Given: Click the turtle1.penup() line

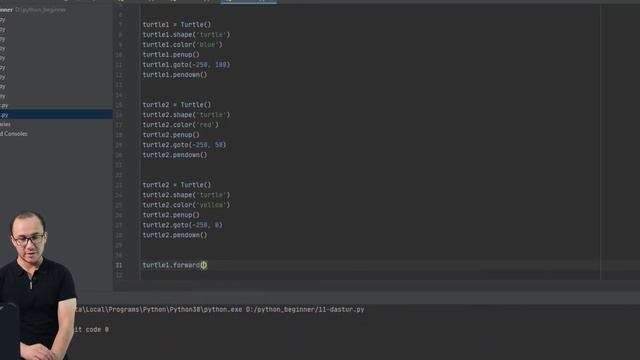Looking at the screenshot, I should pos(171,55).
